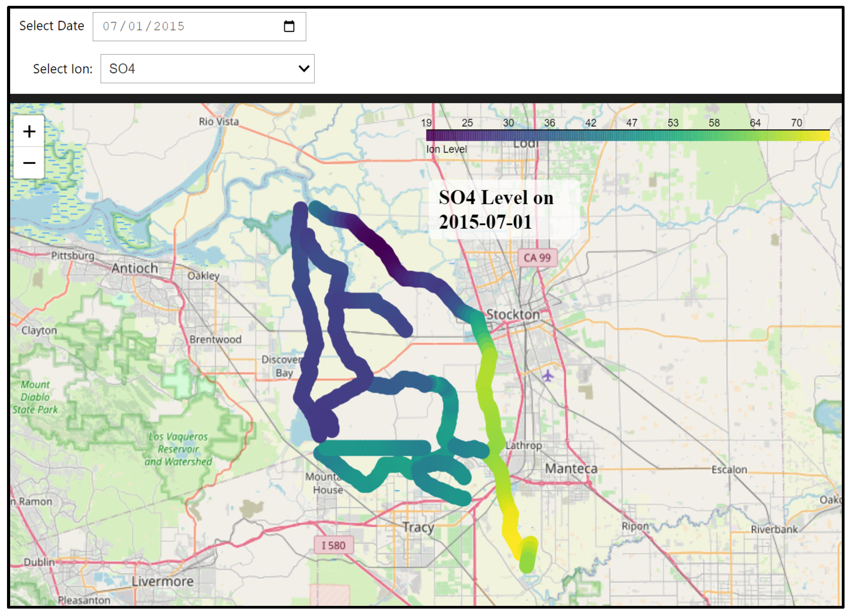This screenshot has width=850, height=616.
Task: Click the Tracy city label on map
Action: tap(418, 527)
